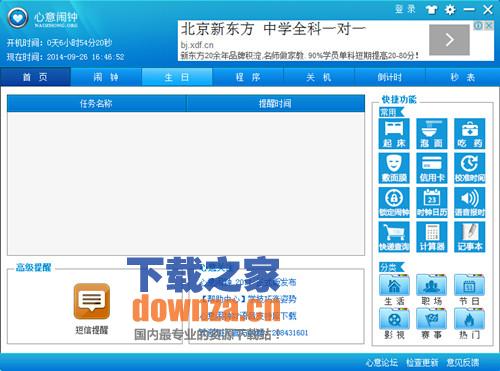Switch to the 倒计时 countdown tab
Image resolution: width=500 pixels, height=371 pixels.
pyautogui.click(x=390, y=77)
